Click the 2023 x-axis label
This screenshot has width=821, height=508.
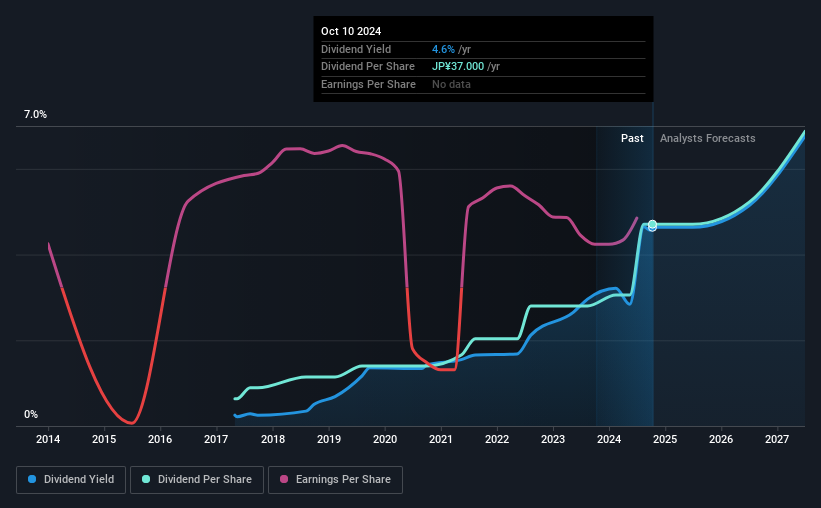(553, 439)
